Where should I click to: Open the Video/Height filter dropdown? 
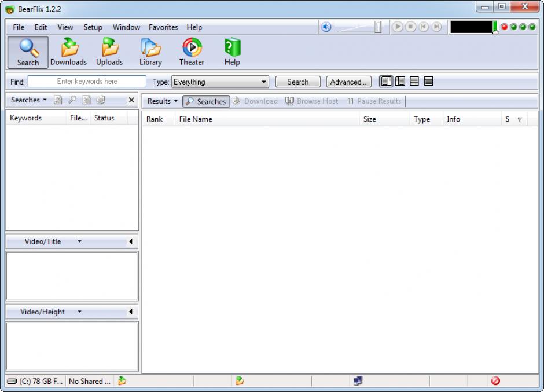tap(80, 312)
